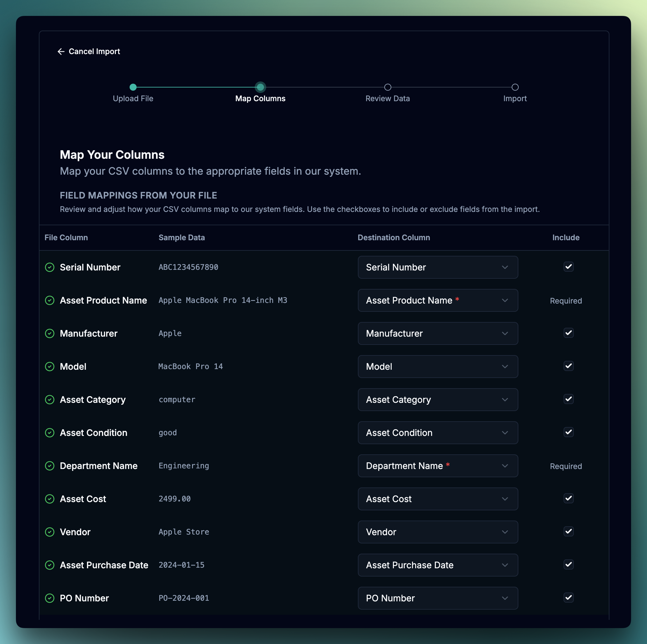Click the Import step circle
The image size is (647, 644).
515,87
